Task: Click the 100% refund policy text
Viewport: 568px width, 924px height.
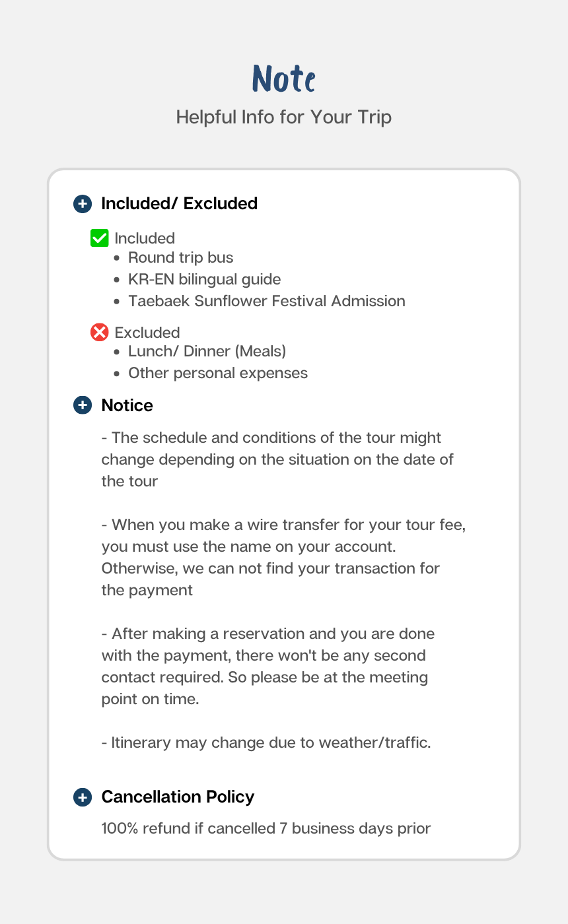Action: (266, 828)
